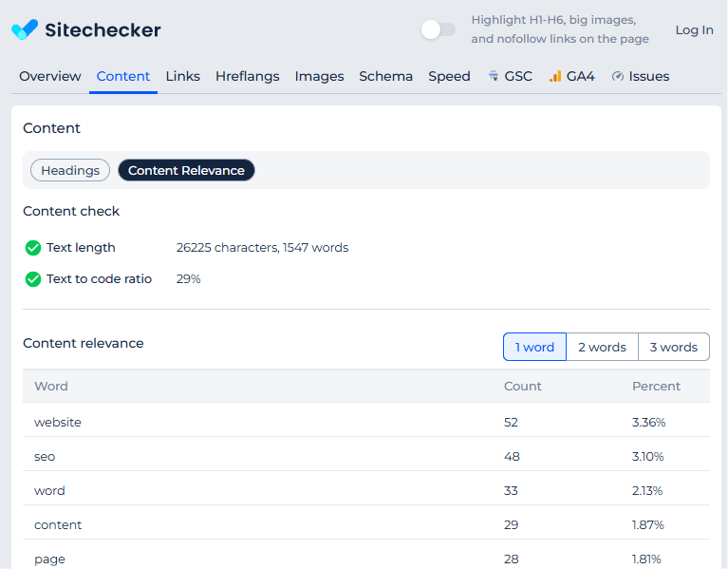Viewport: 728px width, 569px height.
Task: Click the count value 52
Action: coord(512,422)
